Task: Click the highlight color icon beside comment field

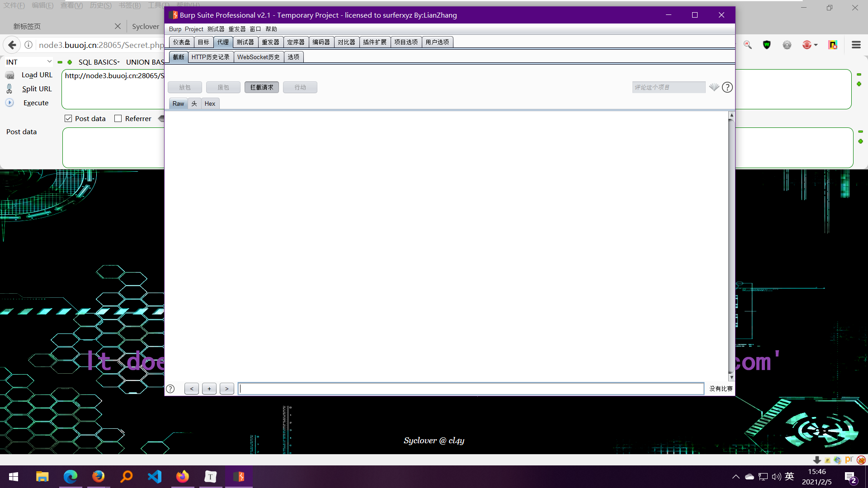Action: click(714, 87)
